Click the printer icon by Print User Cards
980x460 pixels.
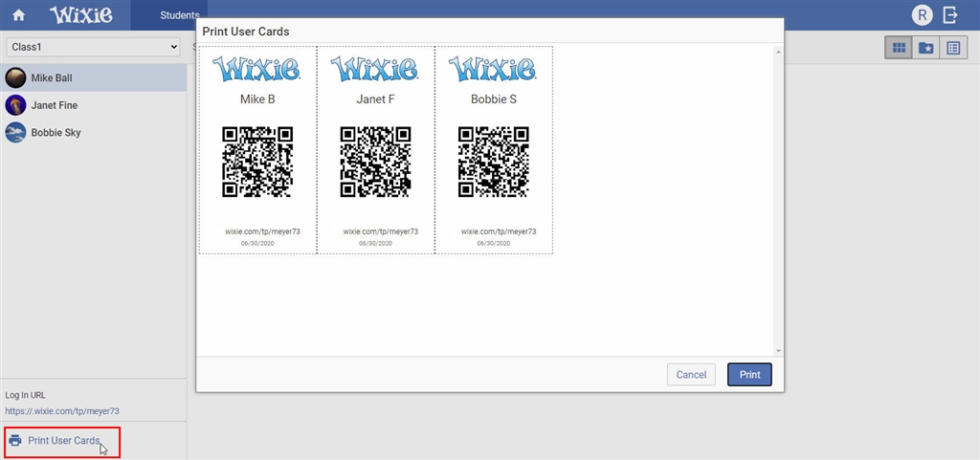(x=15, y=441)
